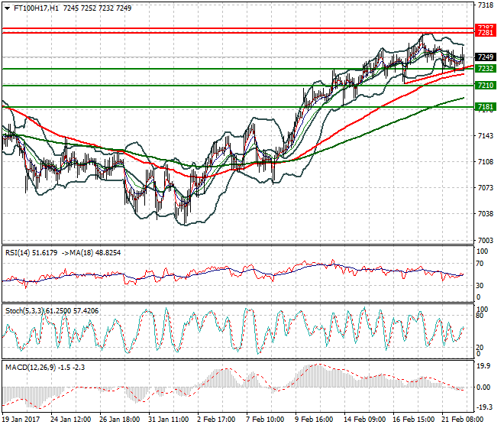Click the green 7181 support level label
The image size is (504, 428).
pyautogui.click(x=486, y=106)
